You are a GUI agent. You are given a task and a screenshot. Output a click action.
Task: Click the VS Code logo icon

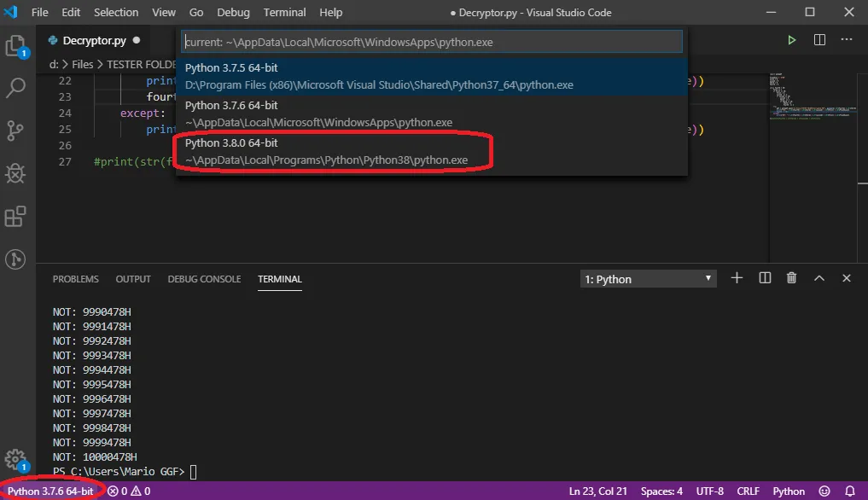(x=10, y=12)
